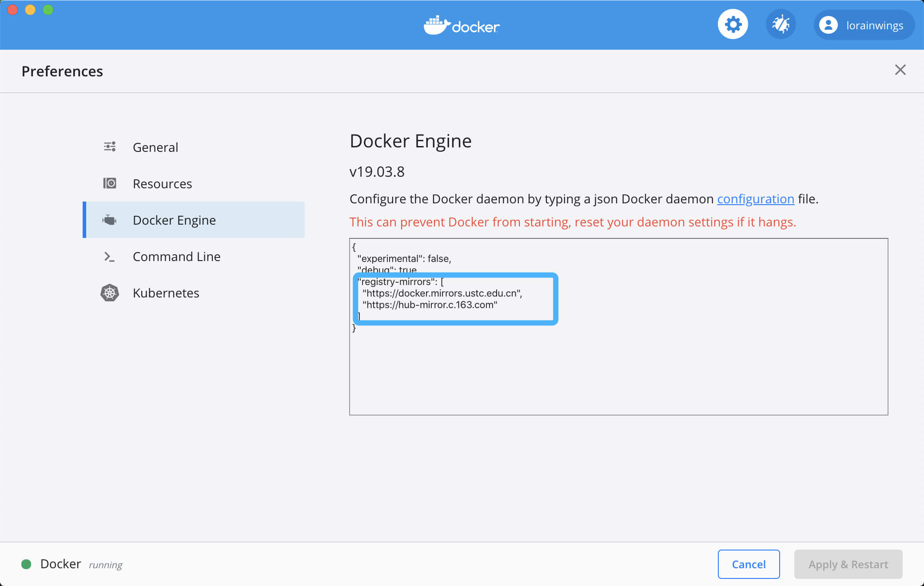
Task: Click the v19.03.8 version text
Action: coord(377,172)
